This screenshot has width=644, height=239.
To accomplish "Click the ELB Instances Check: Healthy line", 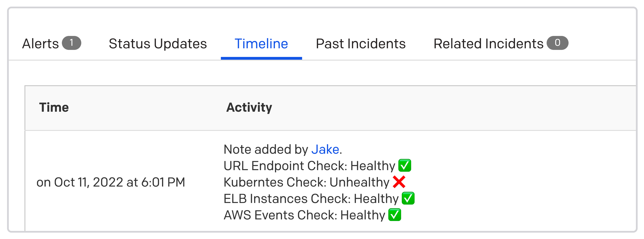I will point(319,199).
